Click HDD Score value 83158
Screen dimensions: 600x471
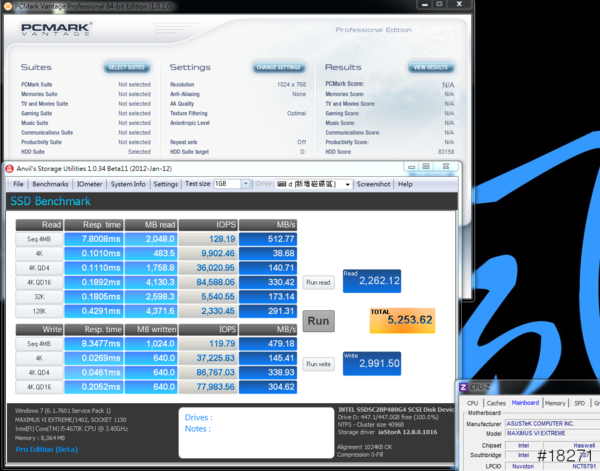(446, 152)
